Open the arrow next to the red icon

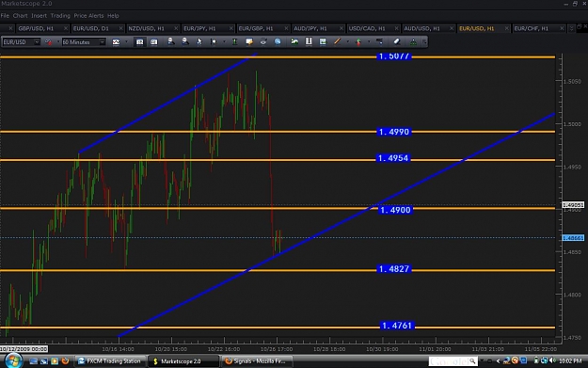57,42
